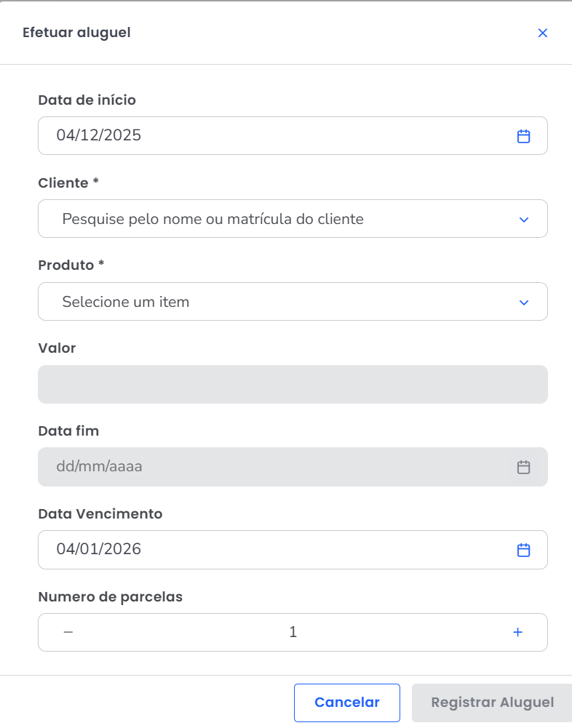Viewport: 572px width, 728px height.
Task: Expand the Produto dropdown chevron
Action: click(523, 302)
